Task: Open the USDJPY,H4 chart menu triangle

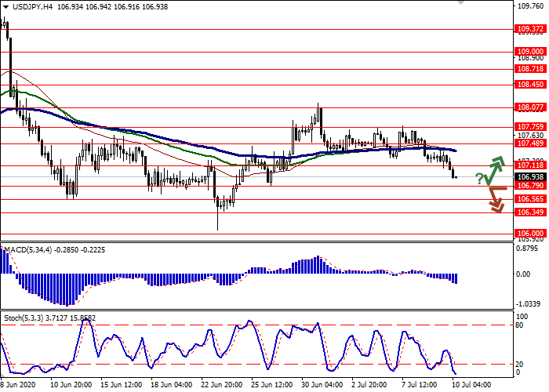Action: click(x=5, y=6)
